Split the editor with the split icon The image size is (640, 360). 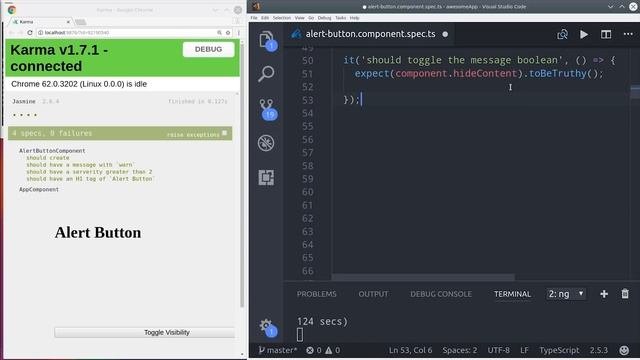point(606,34)
